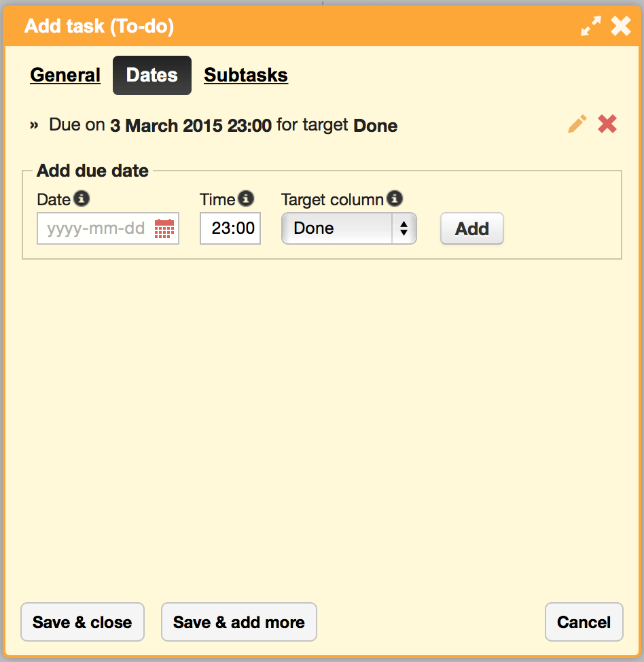Open the calendar date picker icon

click(x=164, y=228)
